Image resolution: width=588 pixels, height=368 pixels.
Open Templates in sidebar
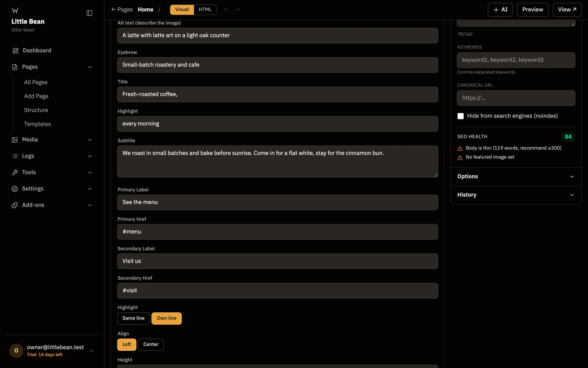point(37,124)
